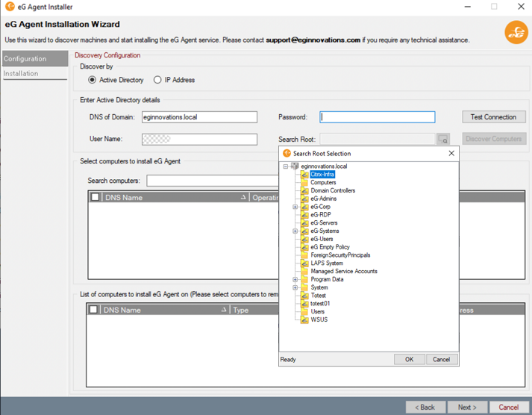532x415 pixels.
Task: Click Cancel in Search Root Selection dialog
Action: click(442, 359)
